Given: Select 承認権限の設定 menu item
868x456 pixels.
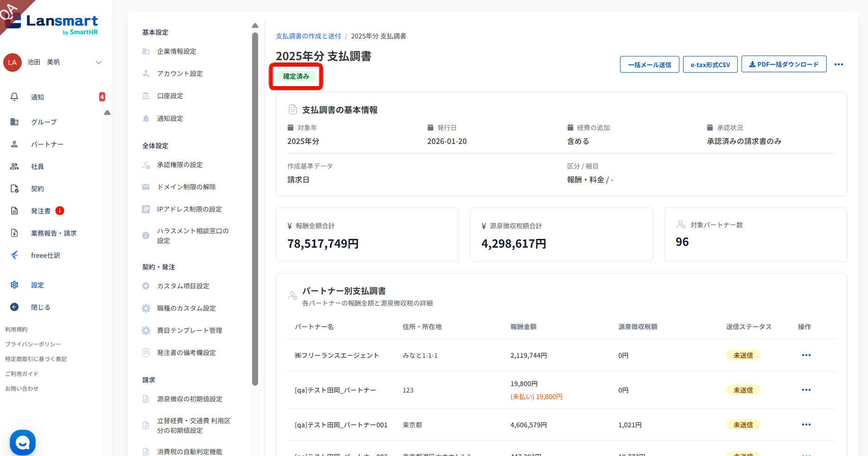Looking at the screenshot, I should point(179,165).
